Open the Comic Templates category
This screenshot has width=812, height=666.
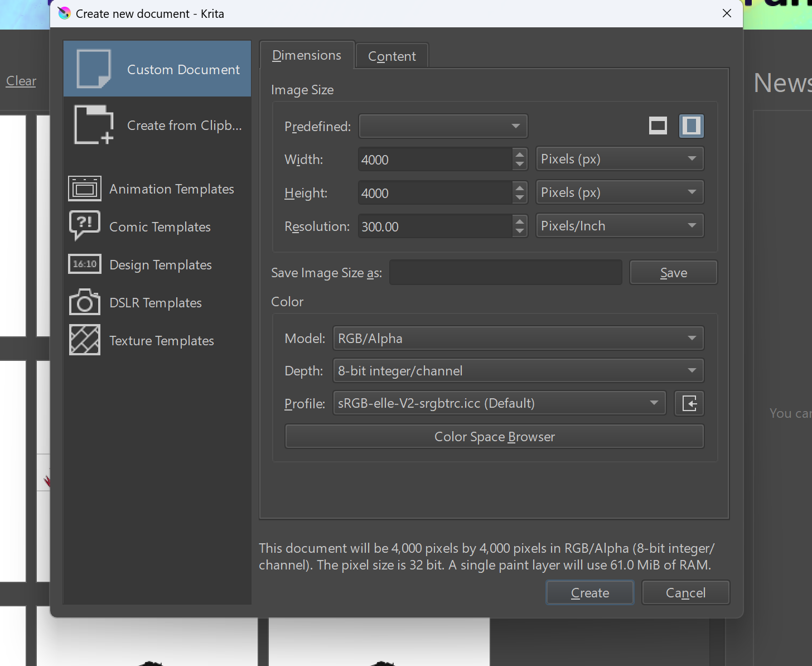[159, 227]
